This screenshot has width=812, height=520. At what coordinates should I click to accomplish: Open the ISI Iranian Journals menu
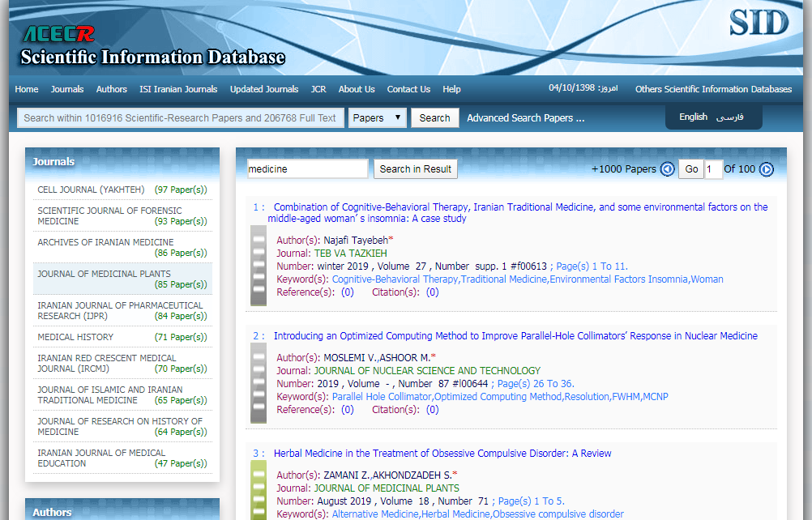[x=178, y=89]
